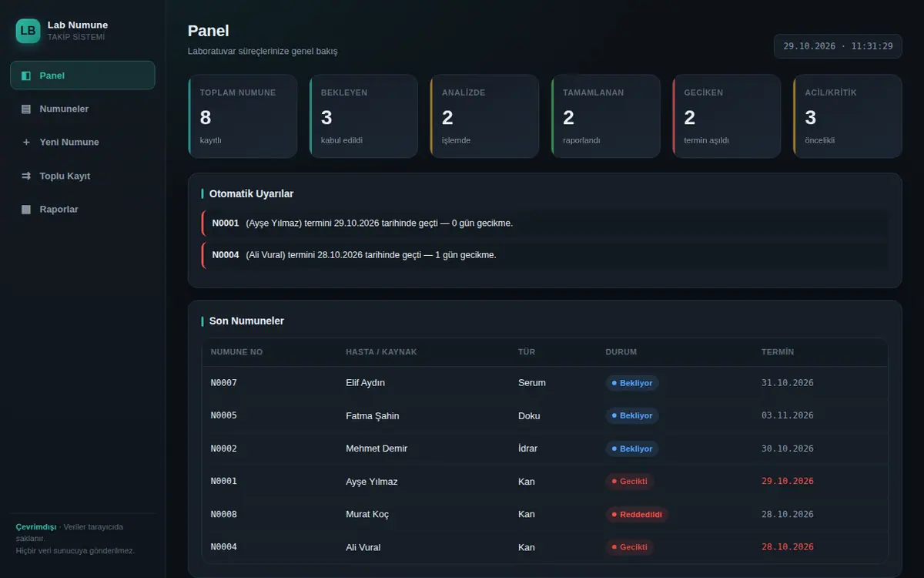Image resolution: width=924 pixels, height=578 pixels.
Task: Click the İdrar type cell
Action: point(528,449)
